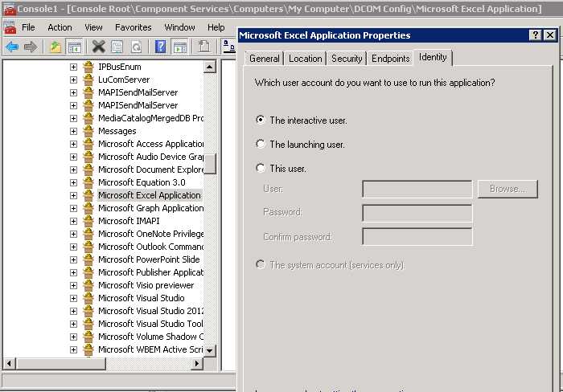Open the Favorites menu
The width and height of the screenshot is (563, 392).
pos(134,27)
